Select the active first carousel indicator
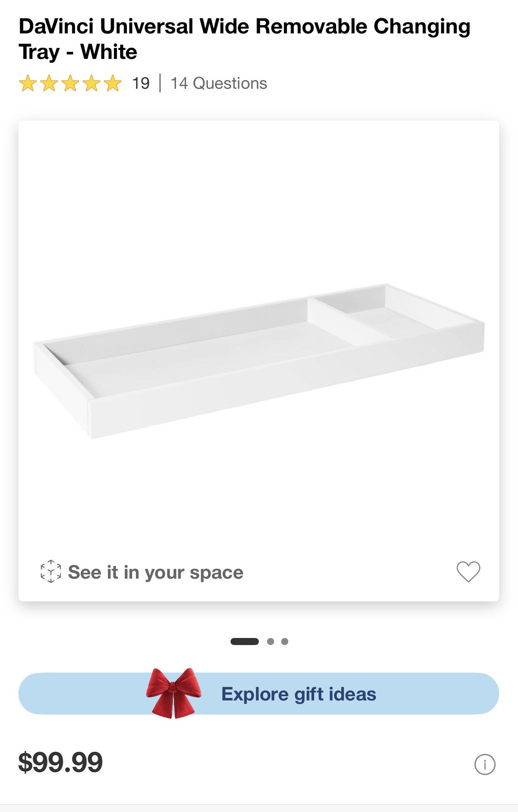This screenshot has height=812, width=518. (244, 642)
